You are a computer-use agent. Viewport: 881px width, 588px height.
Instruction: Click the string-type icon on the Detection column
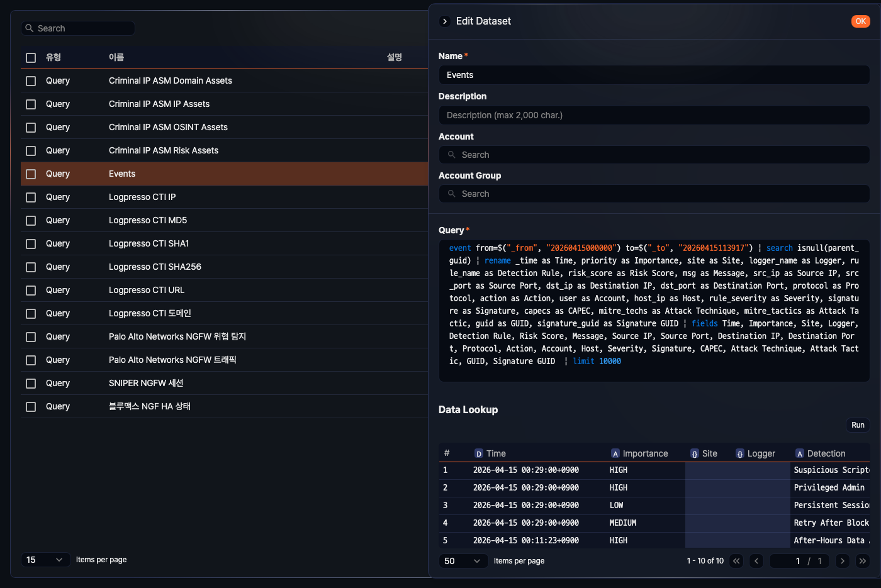pyautogui.click(x=799, y=453)
